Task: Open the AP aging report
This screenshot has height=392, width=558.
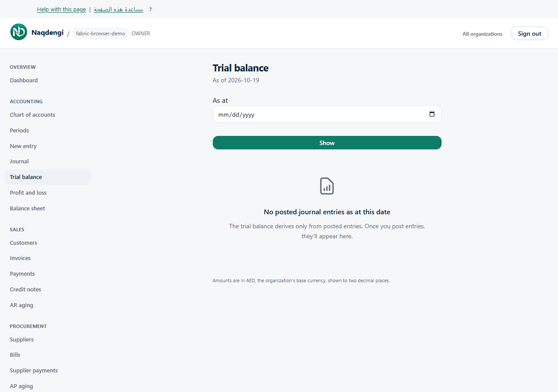Action: [21, 386]
